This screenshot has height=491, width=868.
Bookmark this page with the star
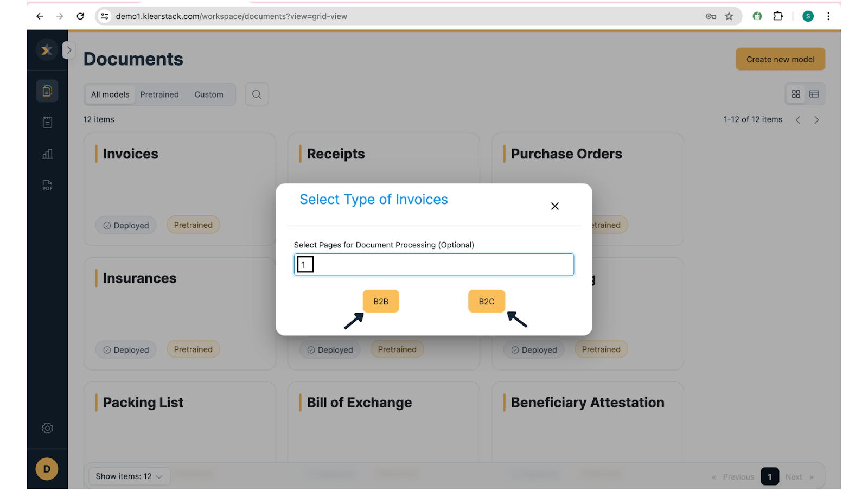[729, 16]
